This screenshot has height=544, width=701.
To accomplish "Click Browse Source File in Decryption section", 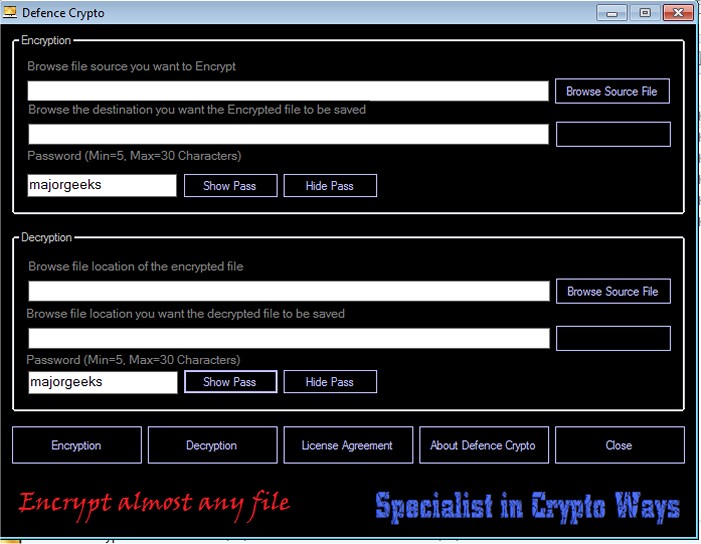I will click(x=613, y=291).
